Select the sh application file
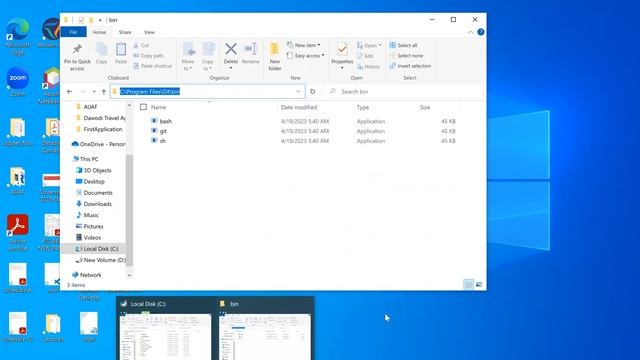Image resolution: width=640 pixels, height=360 pixels. point(163,141)
